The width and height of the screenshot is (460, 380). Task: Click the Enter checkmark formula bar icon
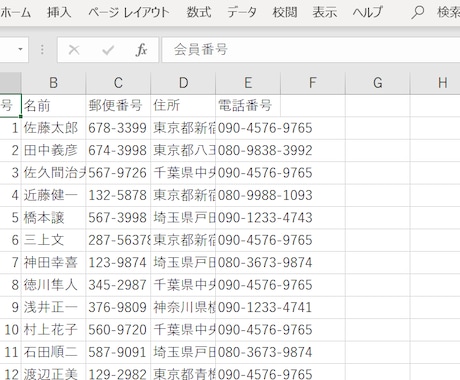108,50
